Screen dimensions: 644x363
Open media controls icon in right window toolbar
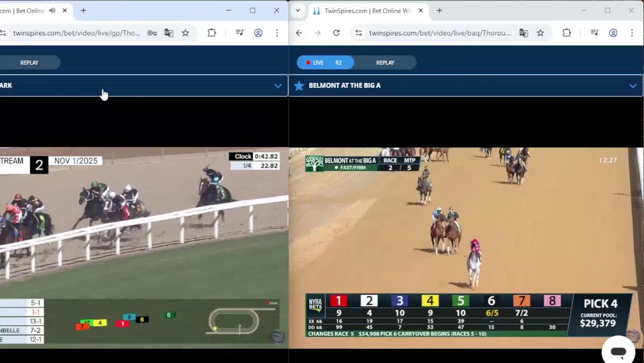[595, 33]
